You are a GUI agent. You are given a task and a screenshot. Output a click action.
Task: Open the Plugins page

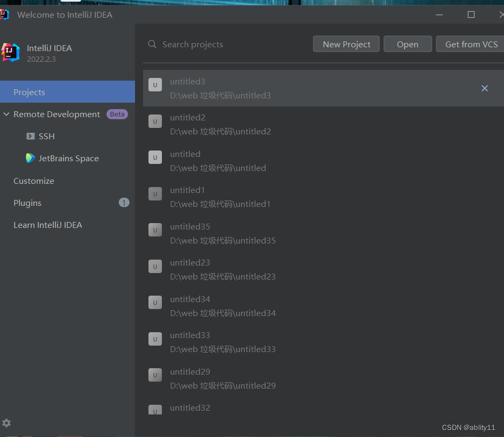tap(27, 203)
